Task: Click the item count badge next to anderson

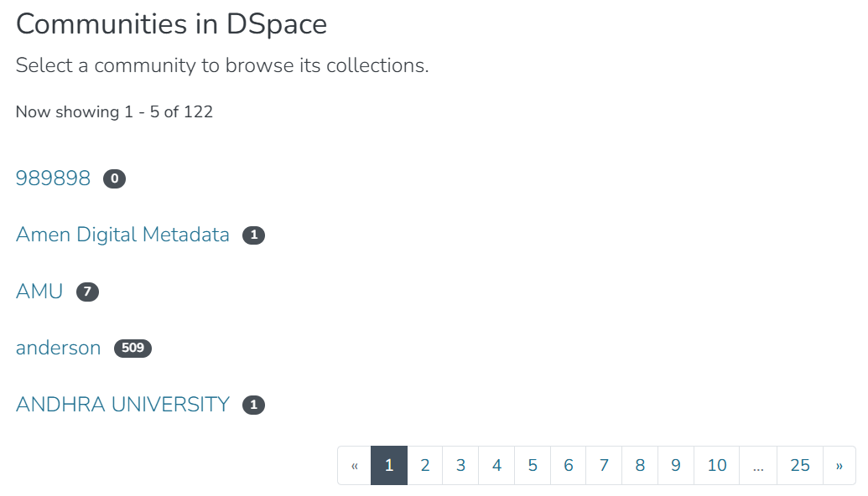Action: coord(134,348)
